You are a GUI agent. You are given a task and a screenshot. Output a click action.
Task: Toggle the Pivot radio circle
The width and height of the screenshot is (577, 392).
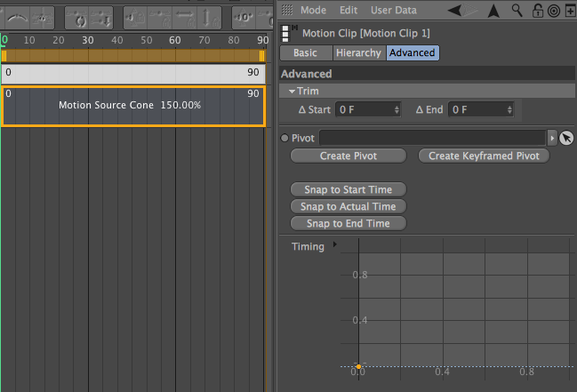coord(284,138)
